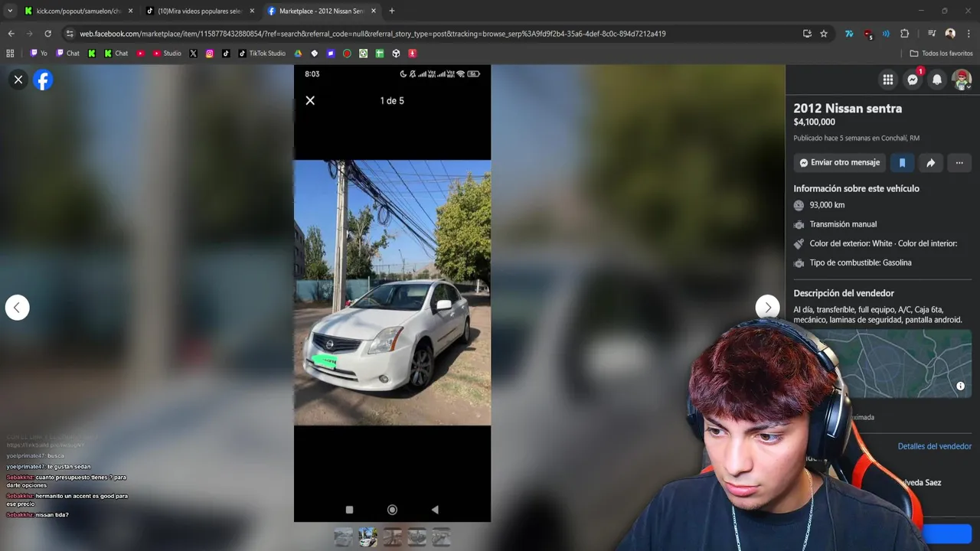Close the kick.com popout tab
The height and width of the screenshot is (551, 980).
pos(130,11)
